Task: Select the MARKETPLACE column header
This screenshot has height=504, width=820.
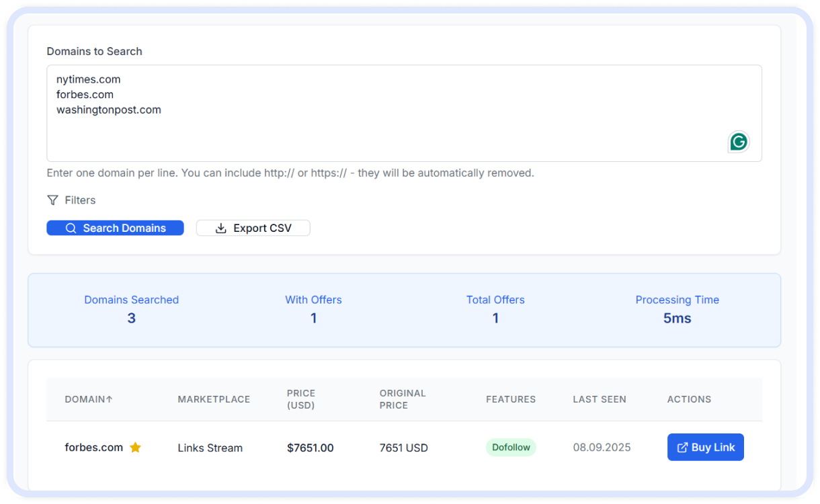Action: coord(214,398)
